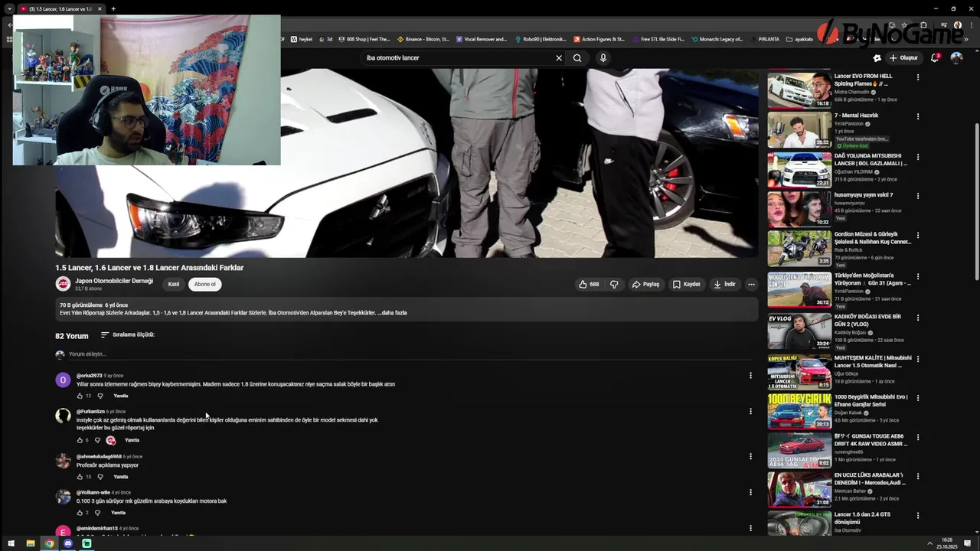The height and width of the screenshot is (551, 980).
Task: Open GUNSAI TOUGE AE86 drift video
Action: [x=799, y=451]
